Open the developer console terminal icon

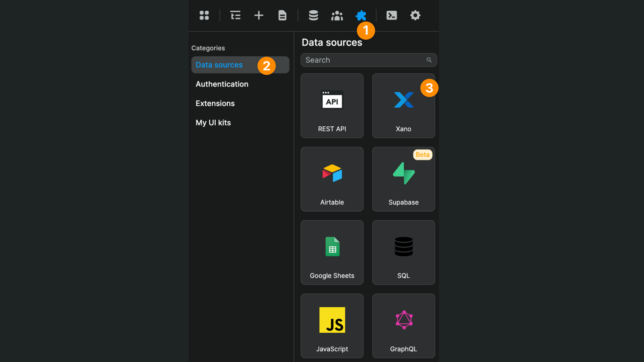click(391, 15)
